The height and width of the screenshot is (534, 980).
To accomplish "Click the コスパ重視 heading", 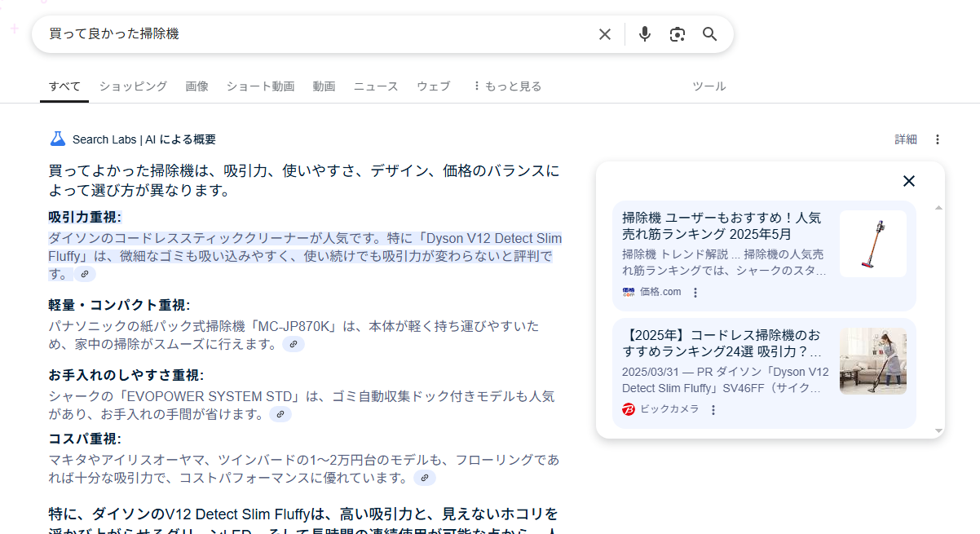I will pyautogui.click(x=85, y=439).
